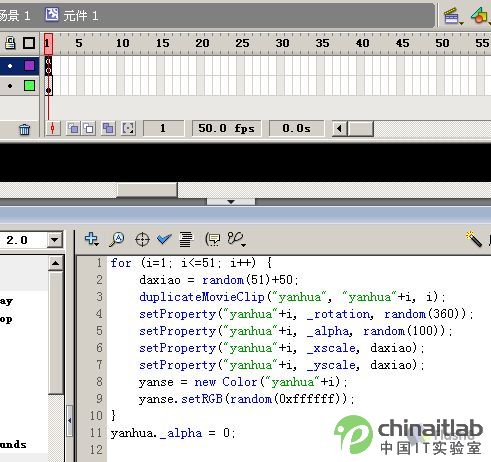
Task: Click line 4 setProperty _rotation code
Action: [306, 314]
